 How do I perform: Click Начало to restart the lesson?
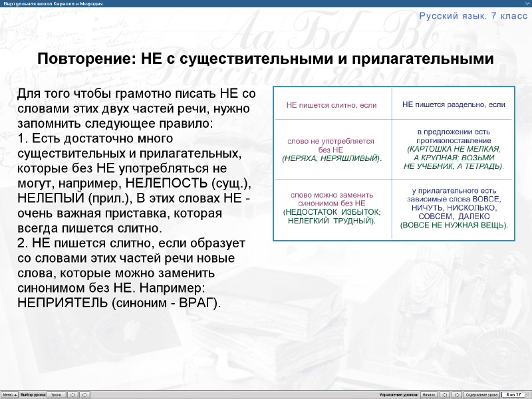(x=429, y=394)
